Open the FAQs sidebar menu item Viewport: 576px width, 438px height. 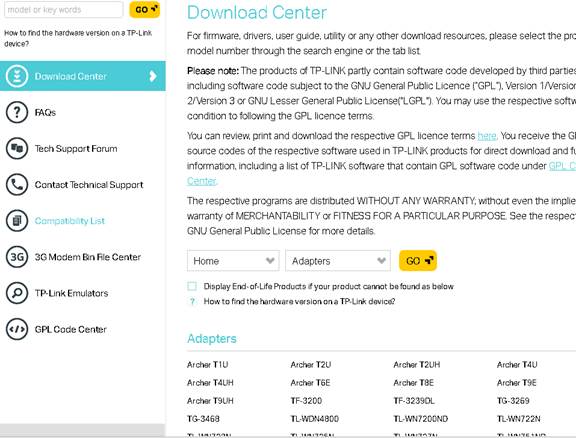(x=45, y=112)
